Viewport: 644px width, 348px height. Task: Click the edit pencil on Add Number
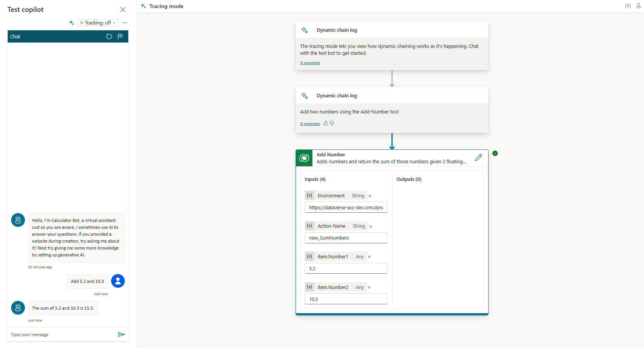click(479, 158)
